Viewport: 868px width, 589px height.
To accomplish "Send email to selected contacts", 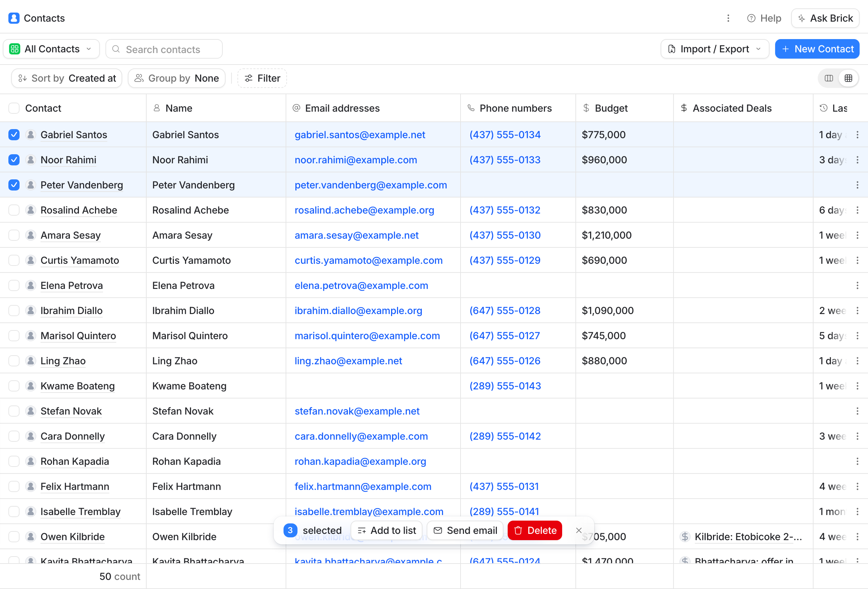I will 465,530.
